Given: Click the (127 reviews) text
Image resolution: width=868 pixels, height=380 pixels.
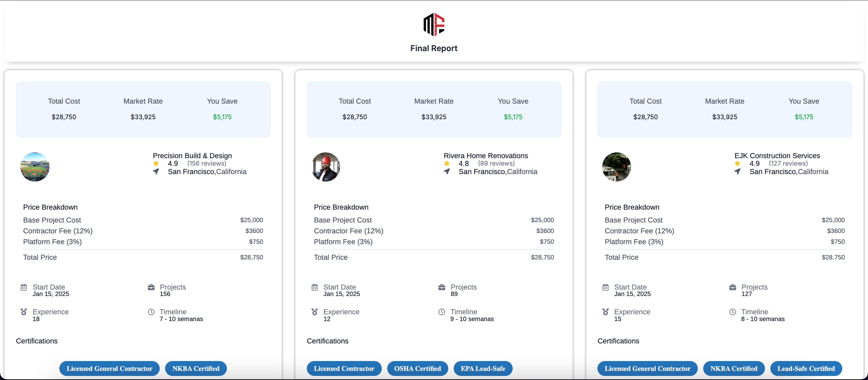Looking at the screenshot, I should (x=788, y=164).
